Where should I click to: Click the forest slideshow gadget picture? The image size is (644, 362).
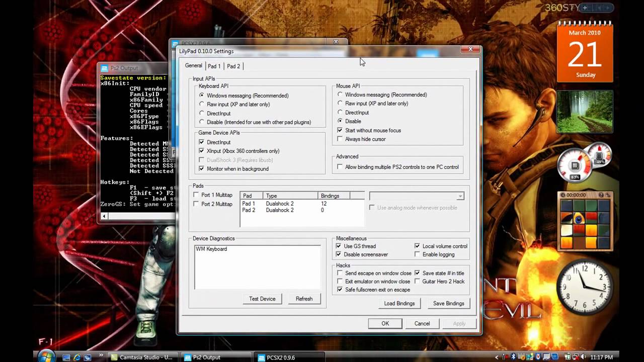[x=585, y=112]
